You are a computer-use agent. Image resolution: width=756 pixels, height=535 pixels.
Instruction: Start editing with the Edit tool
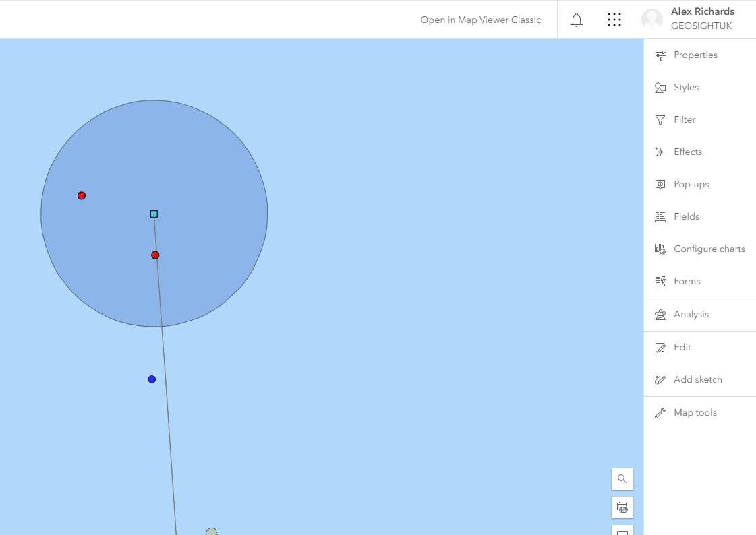(682, 347)
